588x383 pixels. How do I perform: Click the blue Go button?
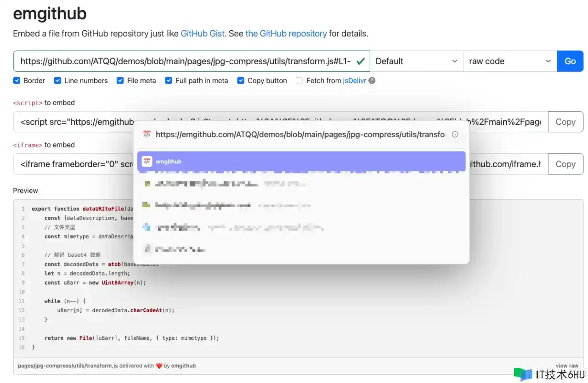pyautogui.click(x=570, y=61)
